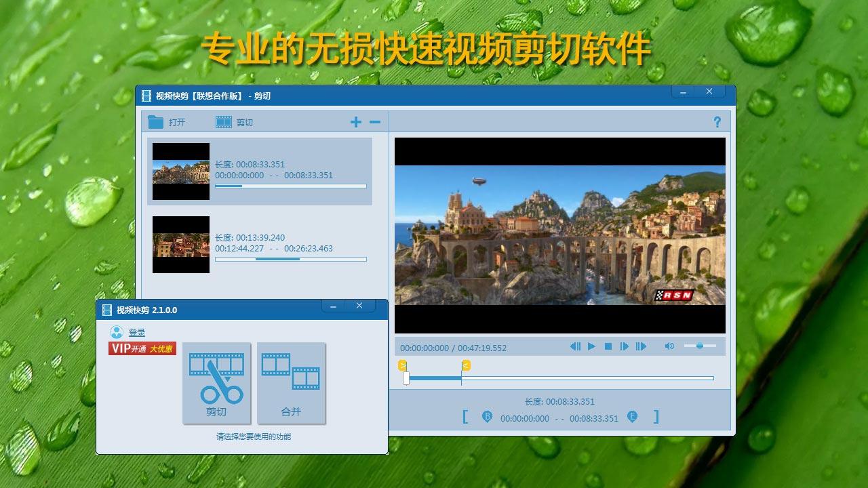Click the white playhead handle on timeline
The height and width of the screenshot is (488, 868).
click(406, 378)
